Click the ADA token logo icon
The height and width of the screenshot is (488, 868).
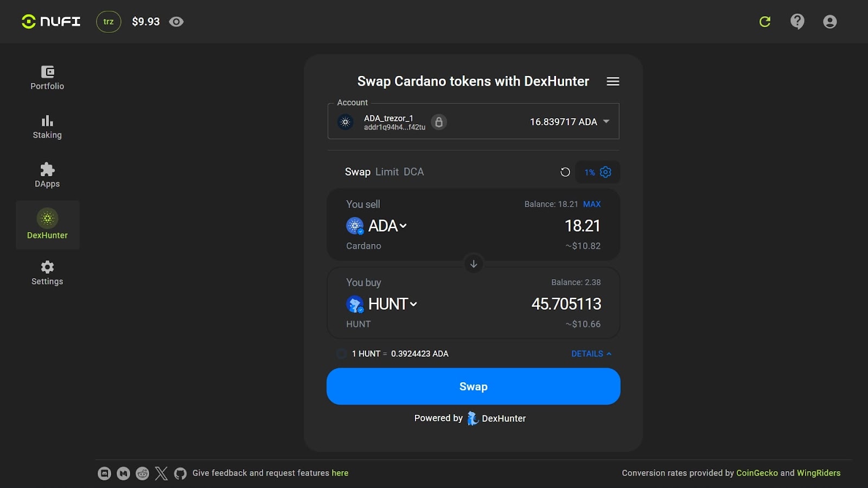click(355, 226)
